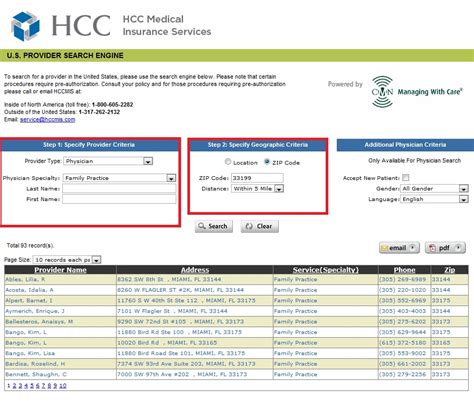Screen dimensions: 474x401
Task: Open provider Acosta, Idalia, A
Action: [29, 290]
